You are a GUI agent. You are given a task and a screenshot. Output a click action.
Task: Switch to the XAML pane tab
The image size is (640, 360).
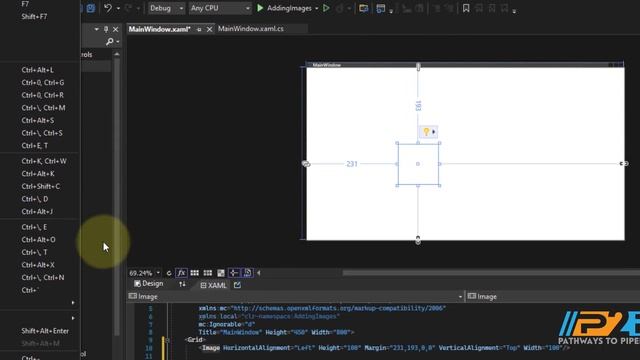pyautogui.click(x=213, y=285)
